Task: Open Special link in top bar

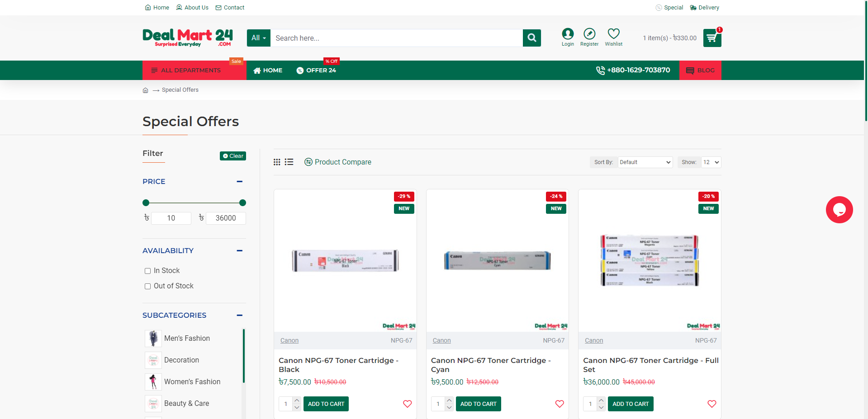Action: click(x=669, y=7)
